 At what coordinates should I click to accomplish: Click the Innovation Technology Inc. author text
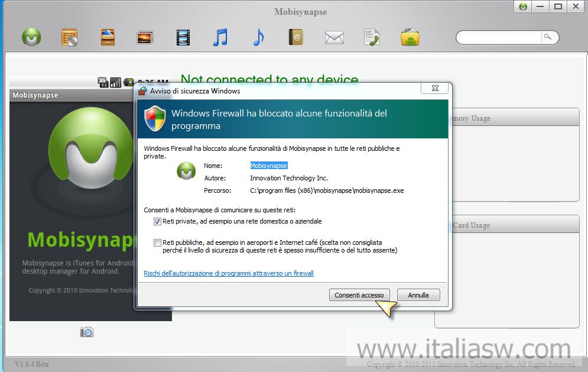click(289, 178)
